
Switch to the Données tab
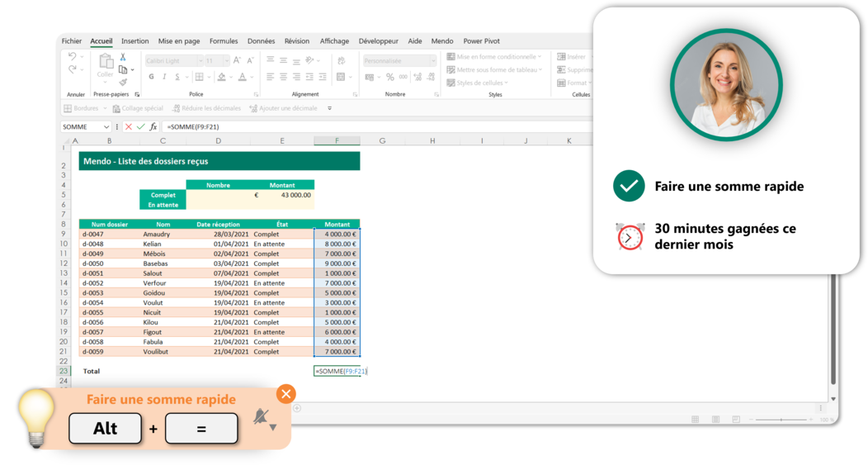[x=262, y=41]
